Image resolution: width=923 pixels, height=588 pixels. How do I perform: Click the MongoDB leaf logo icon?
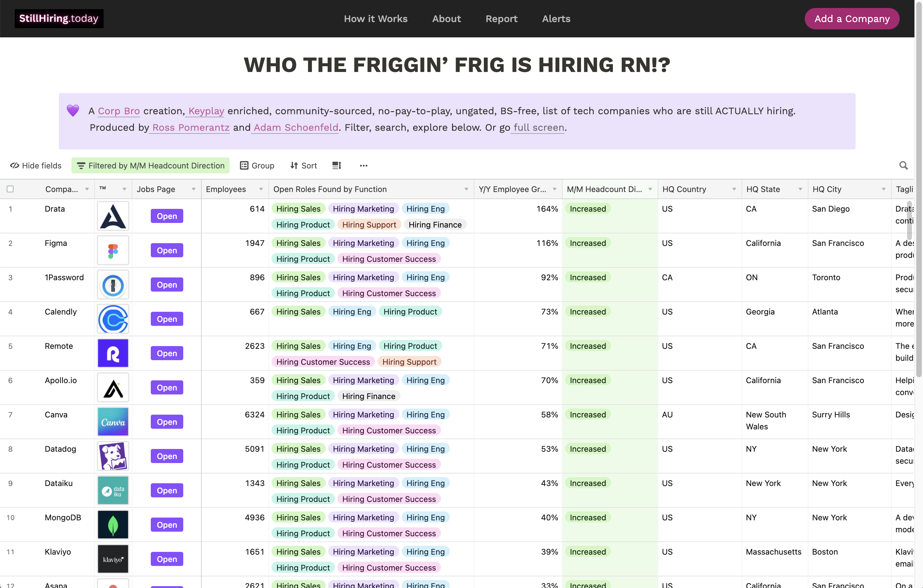pyautogui.click(x=113, y=525)
